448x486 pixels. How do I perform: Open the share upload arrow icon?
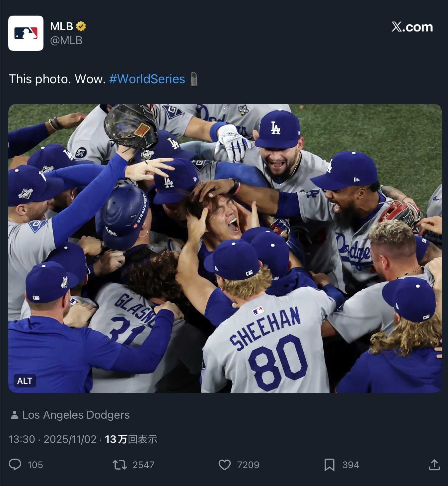tap(434, 464)
